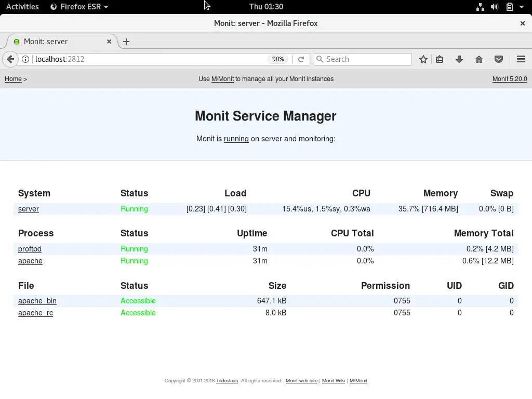Start a new search in the search field
The width and height of the screenshot is (532, 399).
[x=363, y=59]
